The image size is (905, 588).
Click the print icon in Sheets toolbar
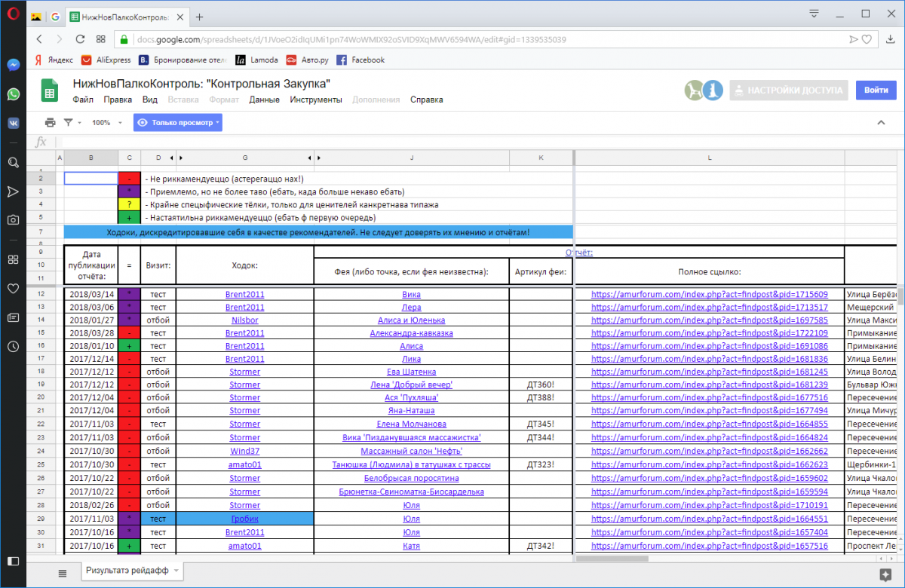[50, 122]
